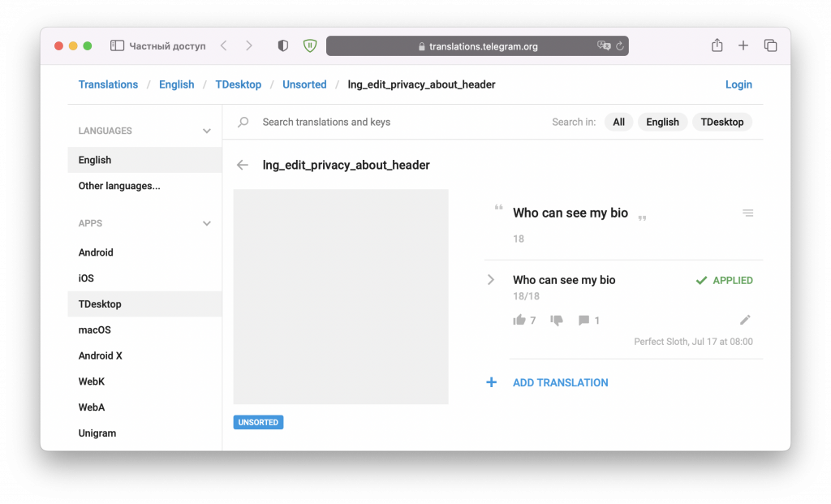Open the TDesktop breadcrumb link

tap(238, 84)
